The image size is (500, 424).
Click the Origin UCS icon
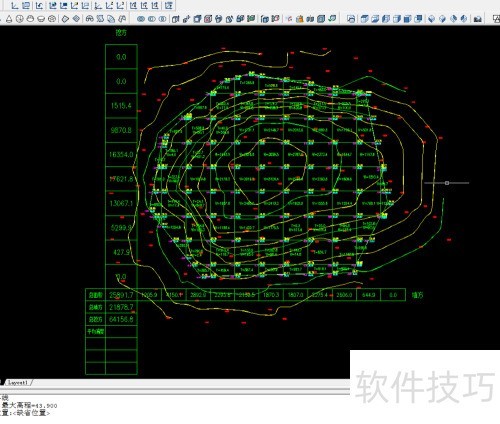click(98, 5)
